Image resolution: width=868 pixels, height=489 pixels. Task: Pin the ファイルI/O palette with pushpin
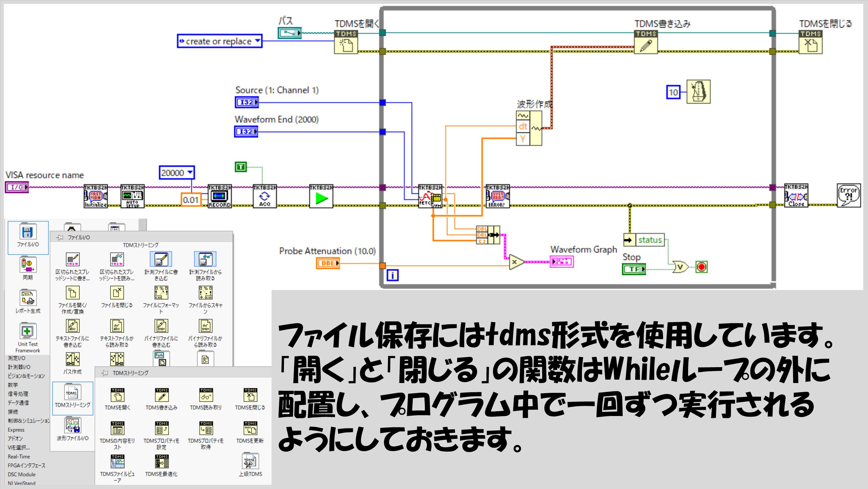60,238
